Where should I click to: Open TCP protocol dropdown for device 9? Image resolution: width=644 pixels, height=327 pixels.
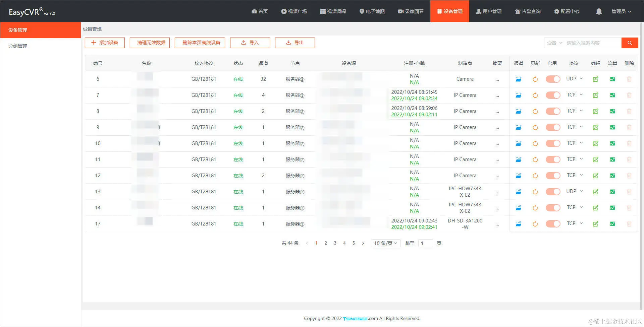tap(574, 127)
